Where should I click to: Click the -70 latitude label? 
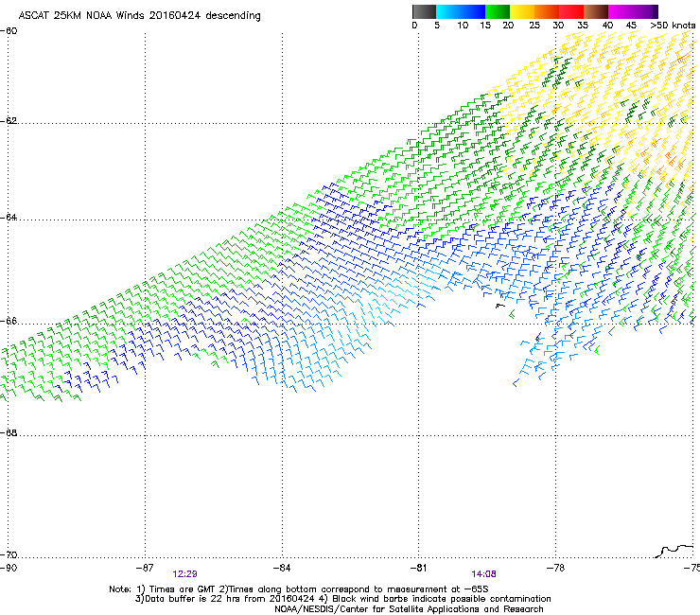(x=9, y=554)
